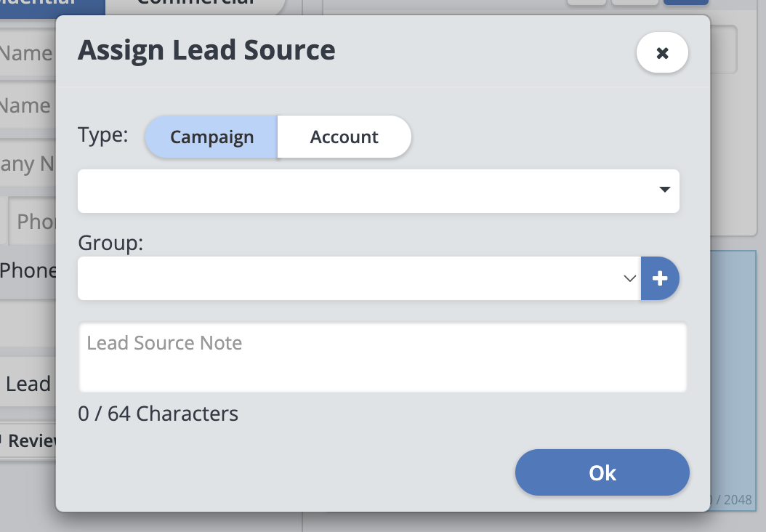
Task: Confirm with the Ok button
Action: [x=602, y=473]
